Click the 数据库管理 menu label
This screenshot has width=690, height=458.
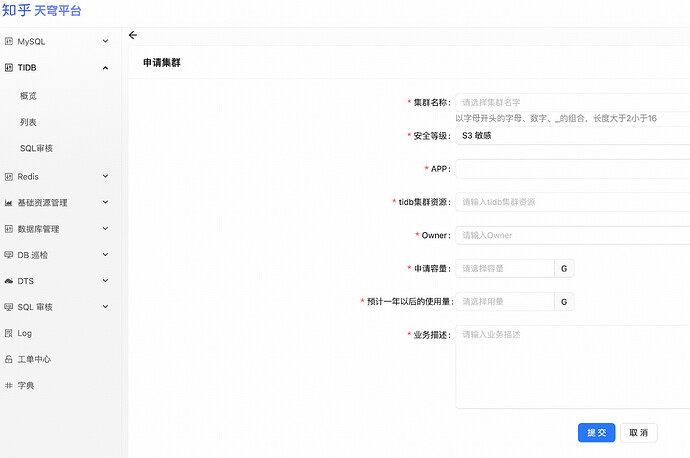click(38, 229)
